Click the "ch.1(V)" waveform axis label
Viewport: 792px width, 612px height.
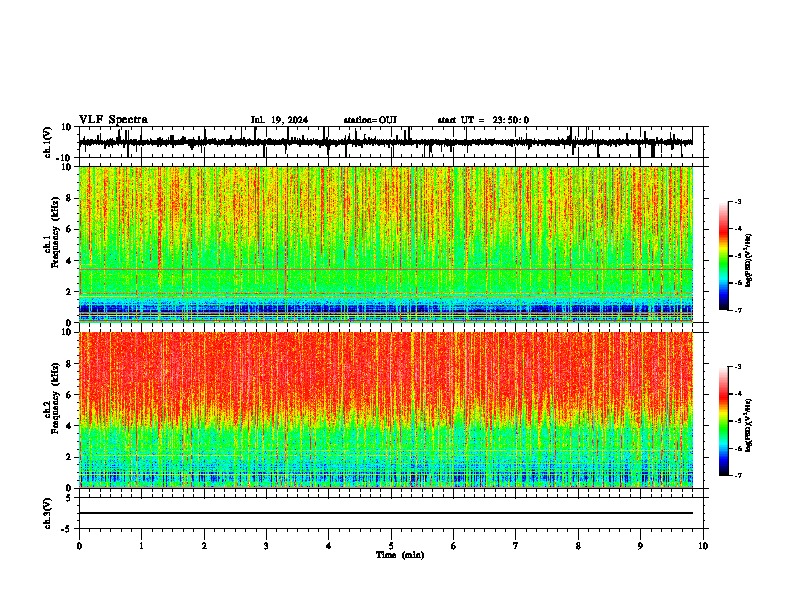pos(48,142)
